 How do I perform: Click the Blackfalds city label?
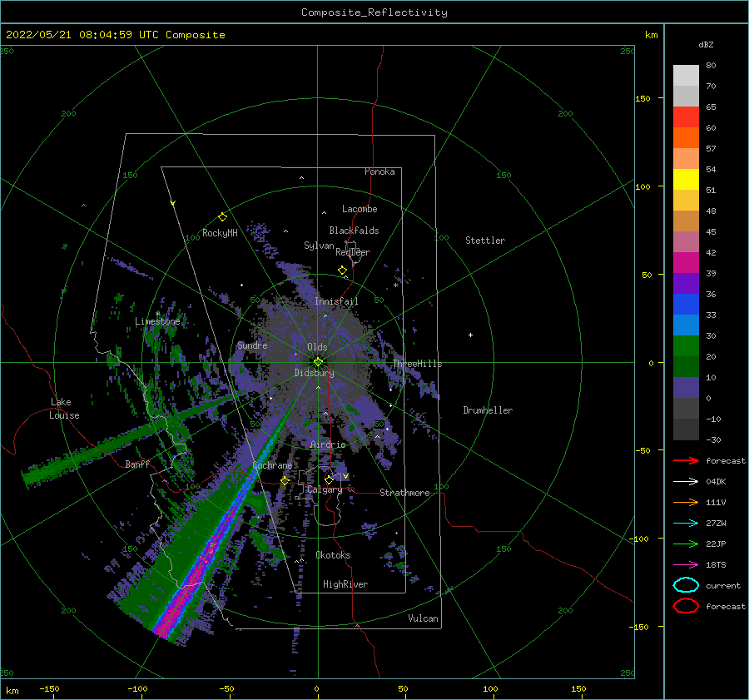(354, 231)
